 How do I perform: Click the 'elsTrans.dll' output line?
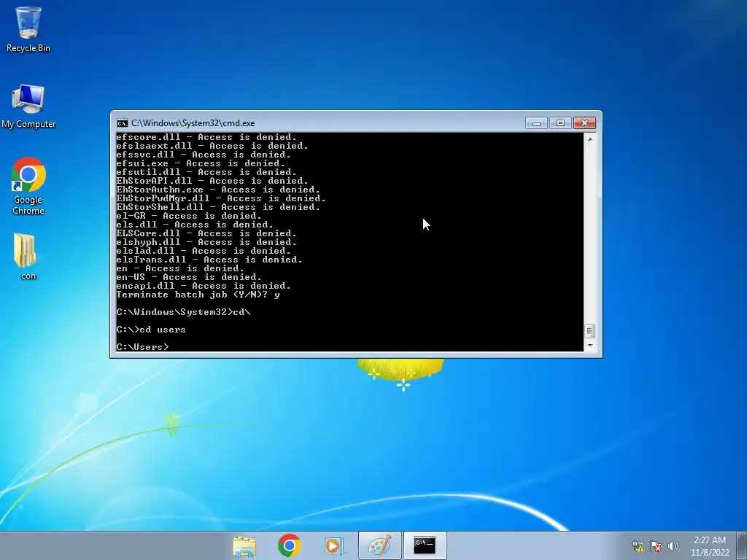coord(209,260)
